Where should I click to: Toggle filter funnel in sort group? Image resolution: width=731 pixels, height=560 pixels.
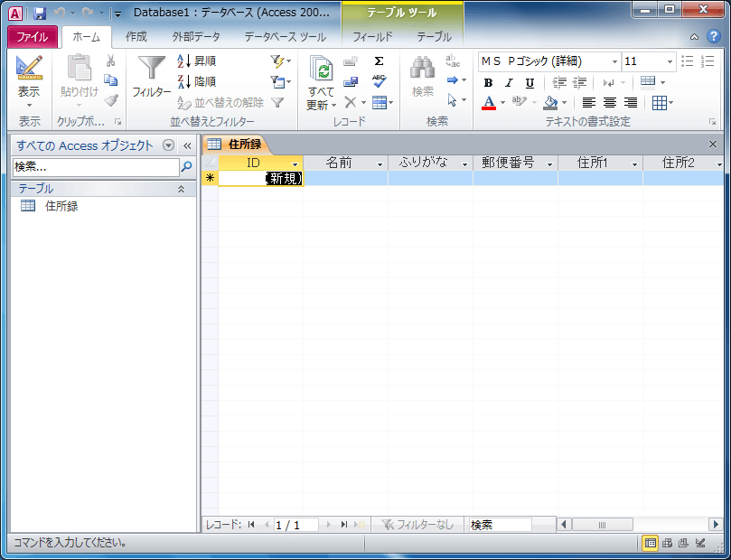pyautogui.click(x=277, y=102)
